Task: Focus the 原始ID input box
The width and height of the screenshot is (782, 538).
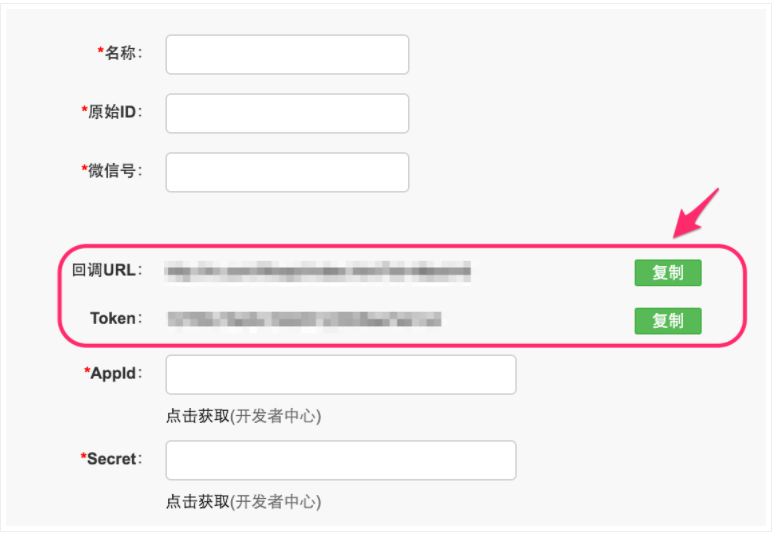Action: 287,113
